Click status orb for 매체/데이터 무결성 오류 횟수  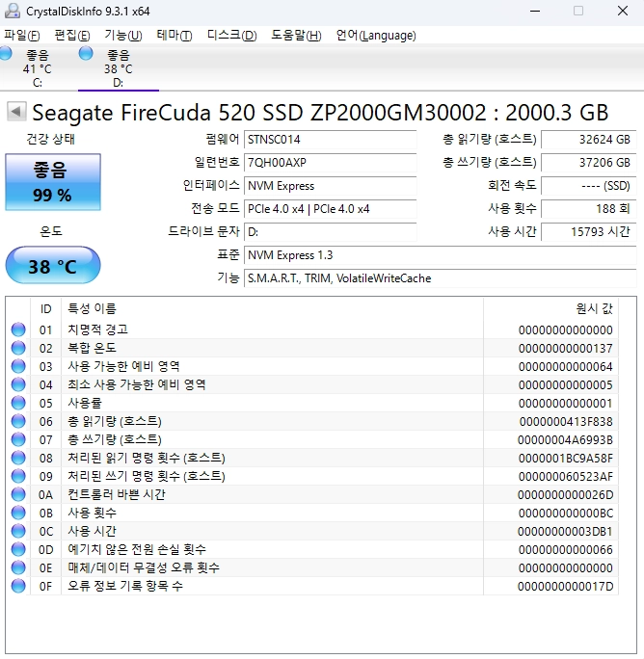[18, 567]
